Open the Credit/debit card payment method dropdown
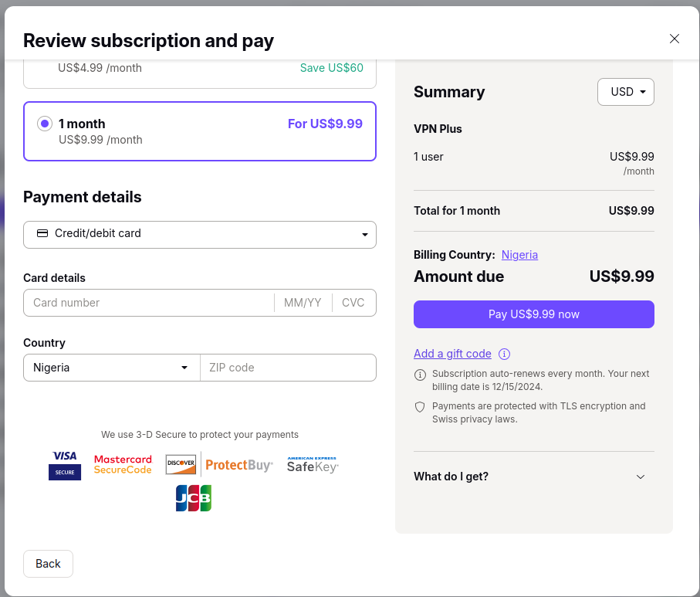700x597 pixels. coord(200,234)
